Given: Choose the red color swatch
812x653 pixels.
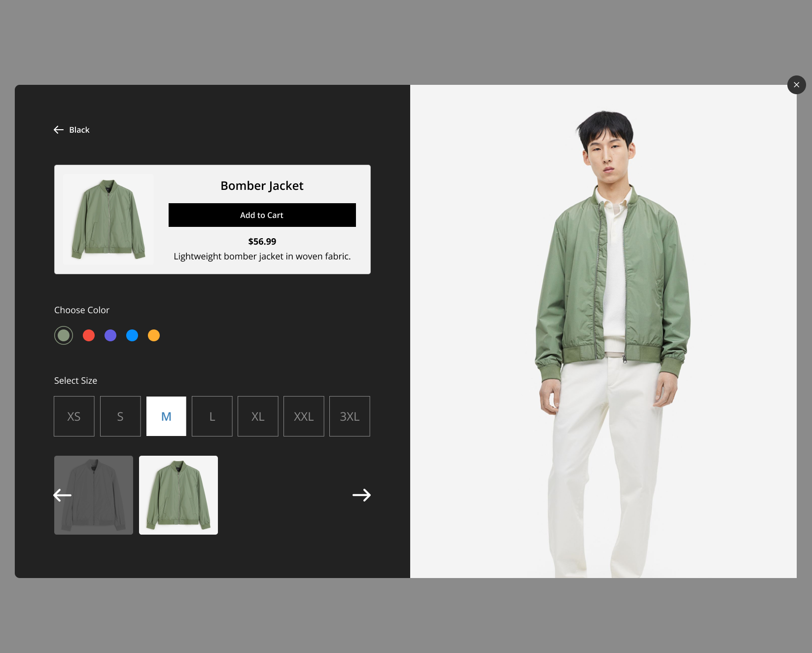Looking at the screenshot, I should click(89, 335).
